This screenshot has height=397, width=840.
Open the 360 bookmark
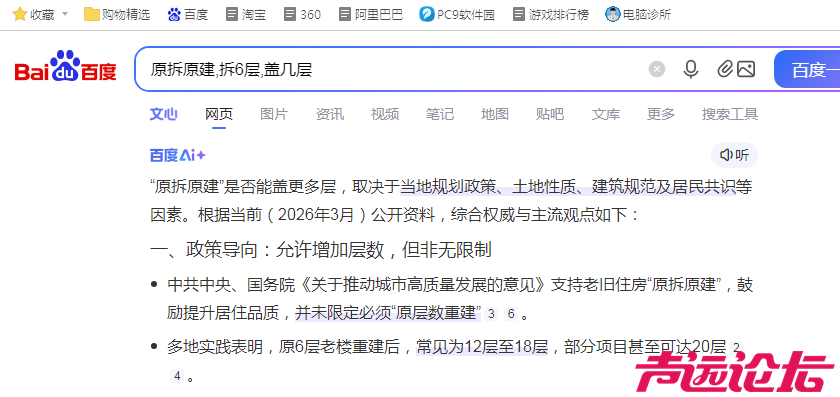pos(303,14)
